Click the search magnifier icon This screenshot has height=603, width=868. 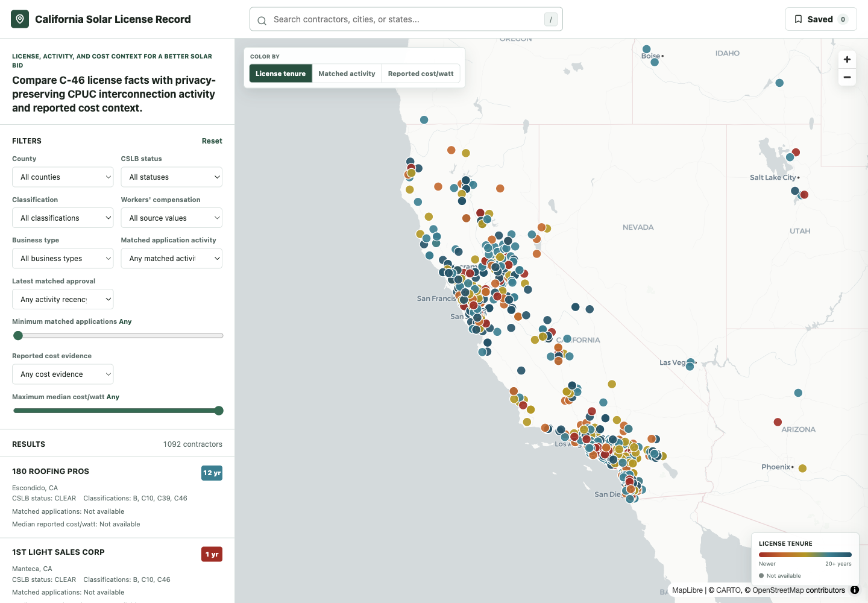pyautogui.click(x=262, y=21)
